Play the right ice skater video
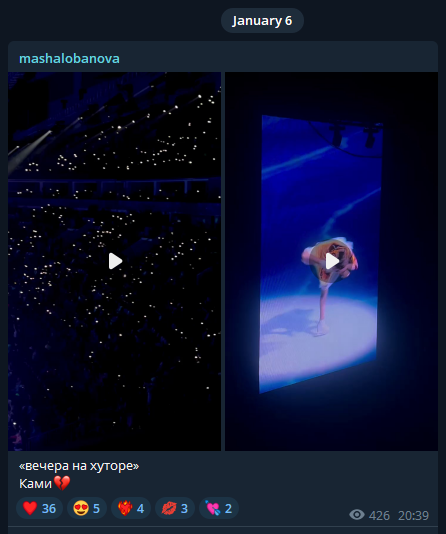 coord(332,261)
